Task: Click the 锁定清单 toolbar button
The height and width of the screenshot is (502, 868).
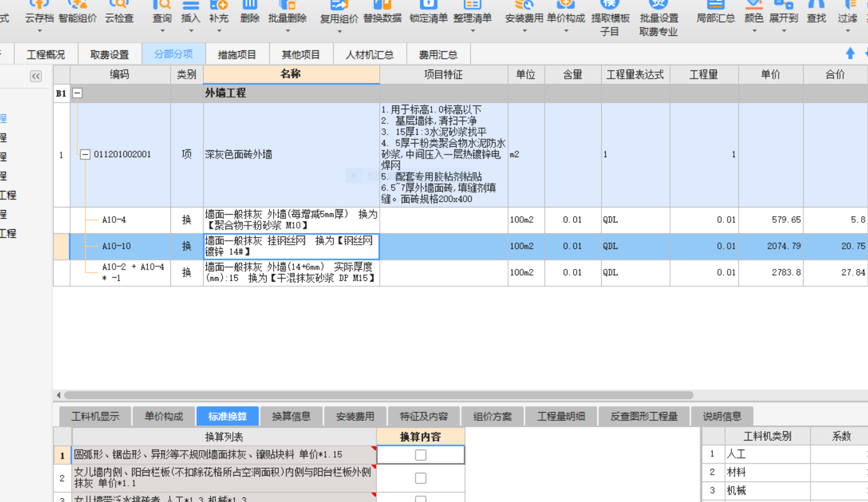Action: click(428, 13)
